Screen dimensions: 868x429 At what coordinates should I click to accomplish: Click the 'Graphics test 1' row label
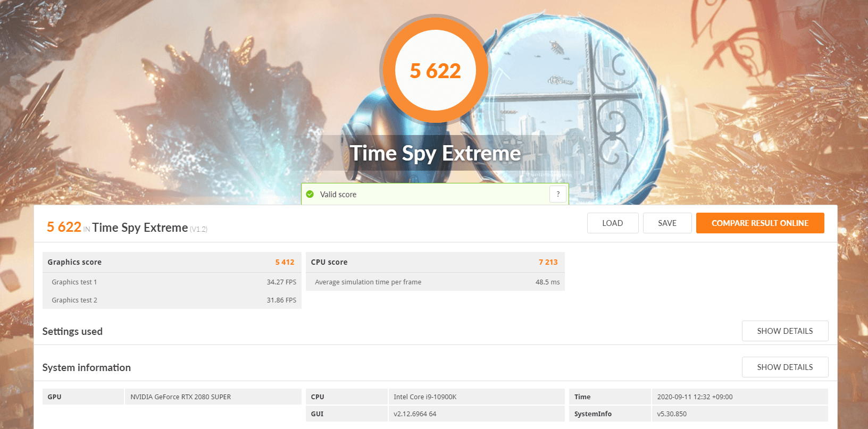pos(74,282)
